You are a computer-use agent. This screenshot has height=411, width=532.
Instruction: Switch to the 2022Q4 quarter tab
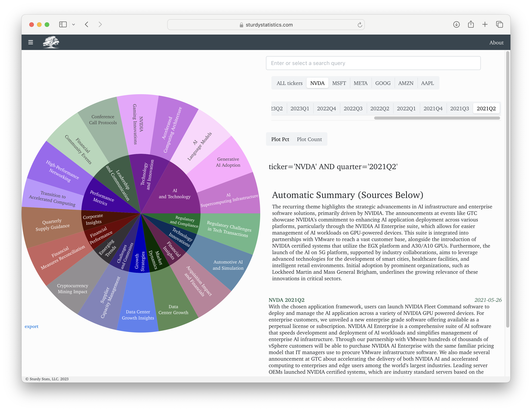pos(326,109)
